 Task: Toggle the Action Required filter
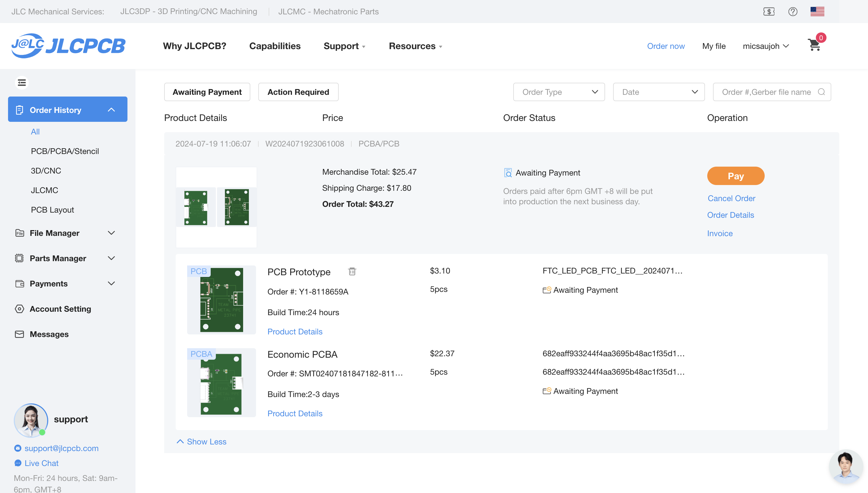pos(298,92)
